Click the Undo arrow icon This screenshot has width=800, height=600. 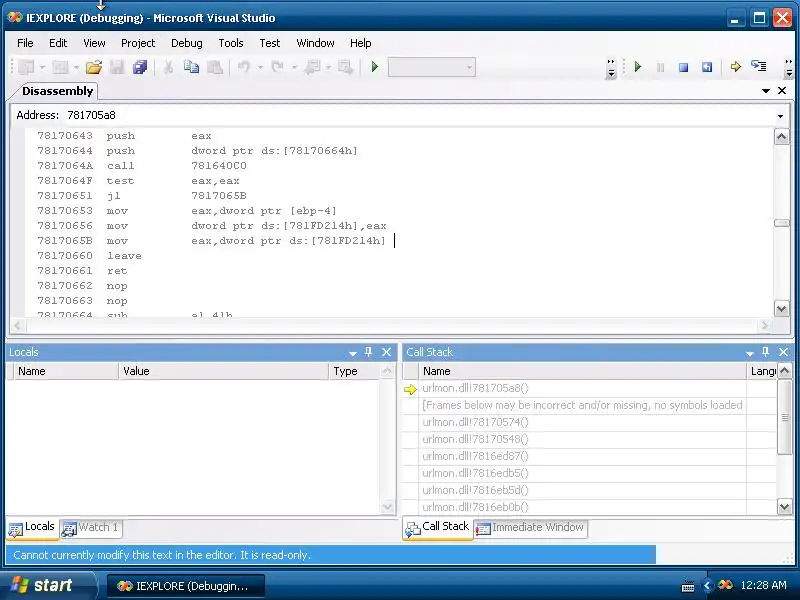[x=244, y=67]
